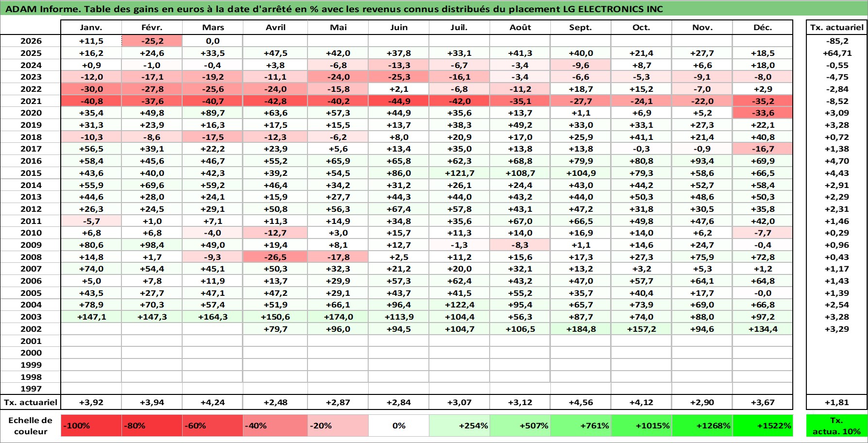Screen dimensions: 868x443
Task: Click the ADAM Informe title banner text
Action: point(334,9)
